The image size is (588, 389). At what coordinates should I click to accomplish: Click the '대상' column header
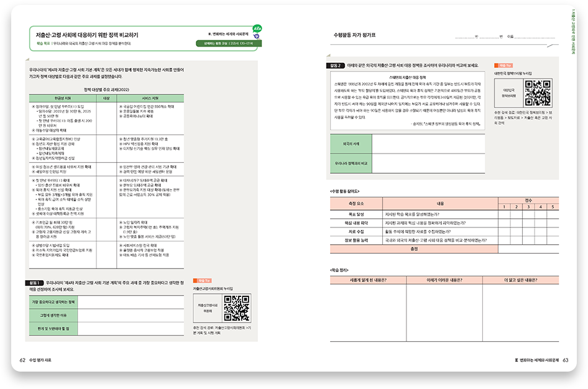[106, 99]
